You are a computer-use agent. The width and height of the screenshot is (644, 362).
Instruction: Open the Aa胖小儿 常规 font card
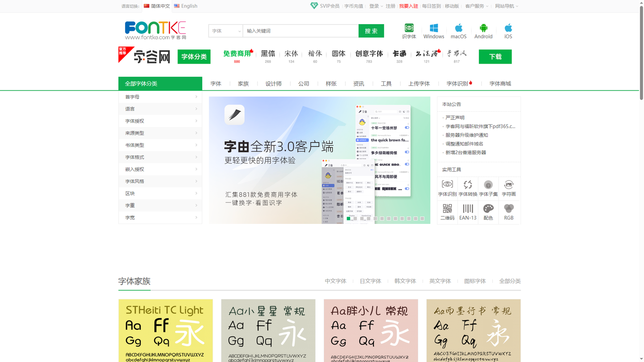pos(371,331)
